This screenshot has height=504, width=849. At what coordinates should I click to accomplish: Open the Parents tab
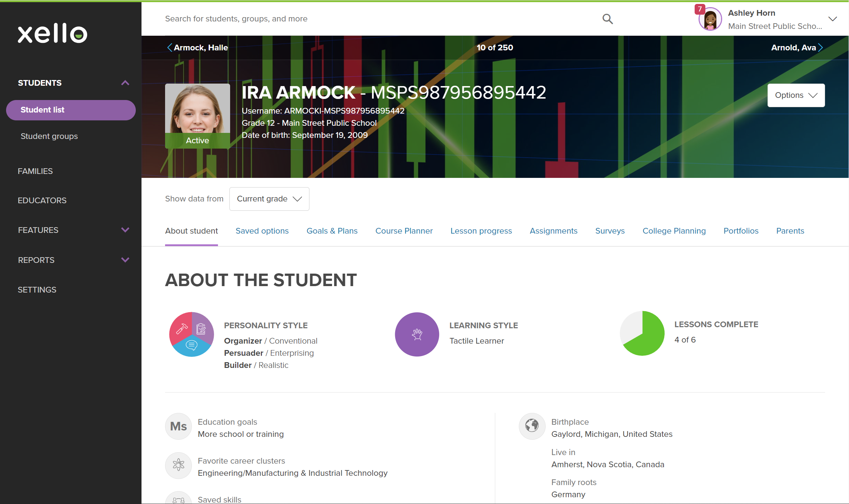point(790,231)
